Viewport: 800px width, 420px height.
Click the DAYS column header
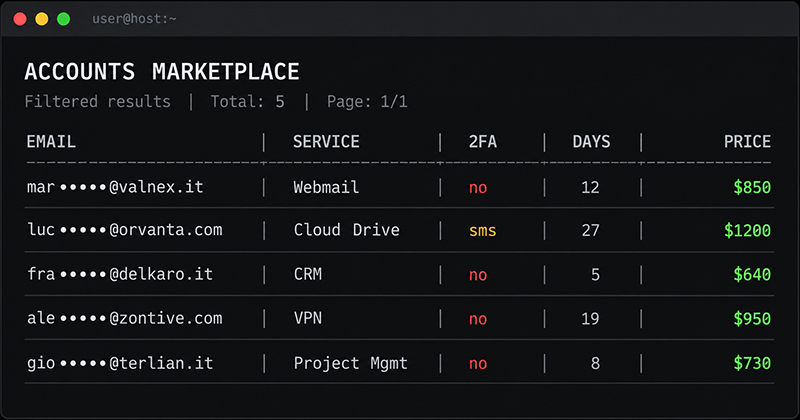591,141
